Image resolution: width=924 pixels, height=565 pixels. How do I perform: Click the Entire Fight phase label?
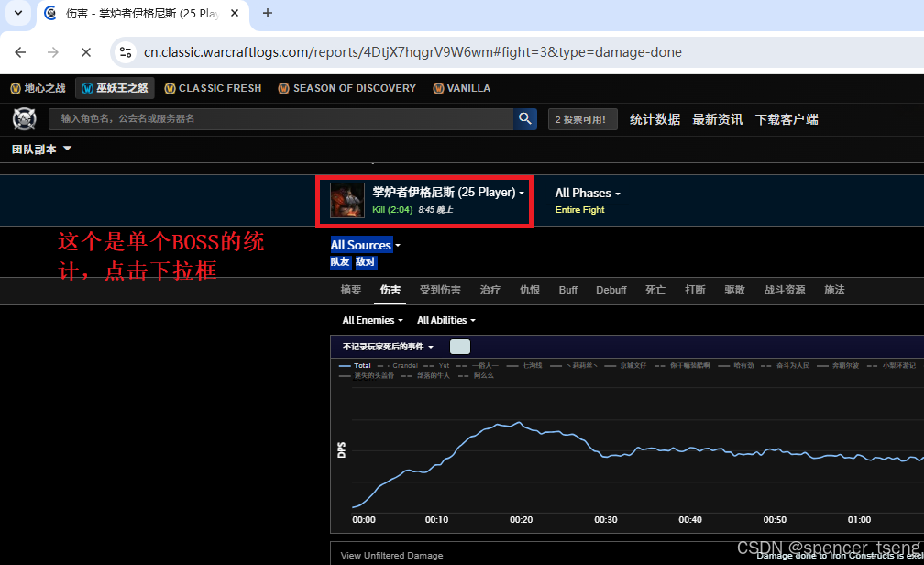tap(580, 210)
